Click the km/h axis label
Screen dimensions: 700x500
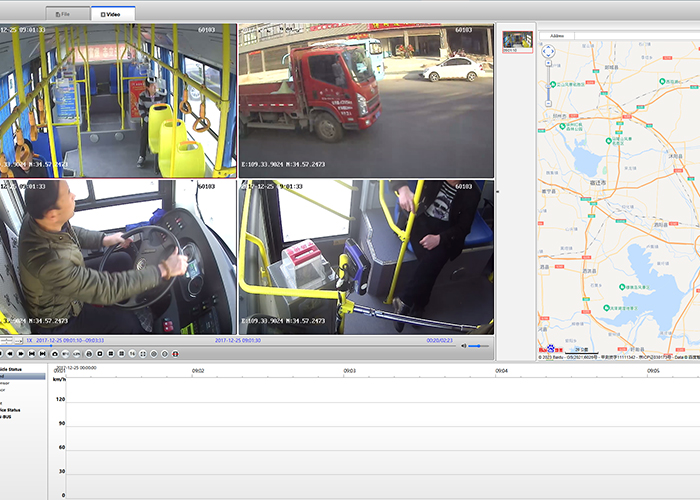[x=59, y=380]
